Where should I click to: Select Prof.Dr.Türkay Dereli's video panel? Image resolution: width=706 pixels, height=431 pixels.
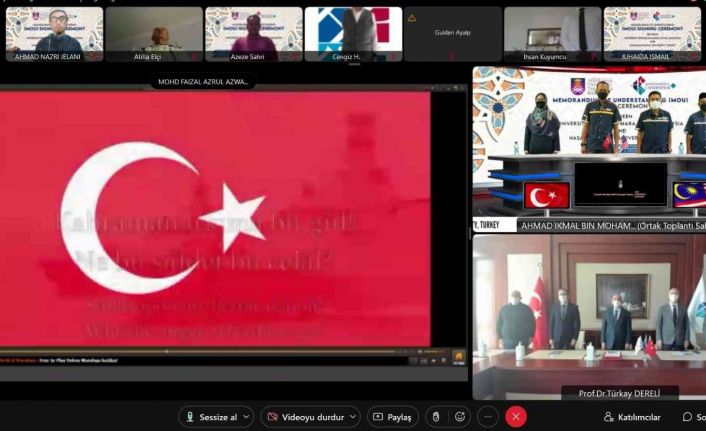590,315
